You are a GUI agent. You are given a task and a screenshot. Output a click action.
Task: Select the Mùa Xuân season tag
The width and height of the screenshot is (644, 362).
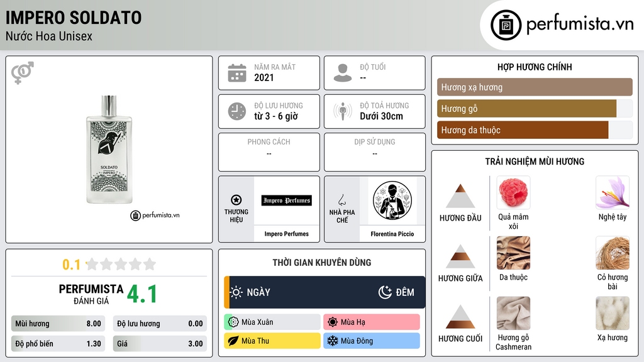click(x=272, y=322)
